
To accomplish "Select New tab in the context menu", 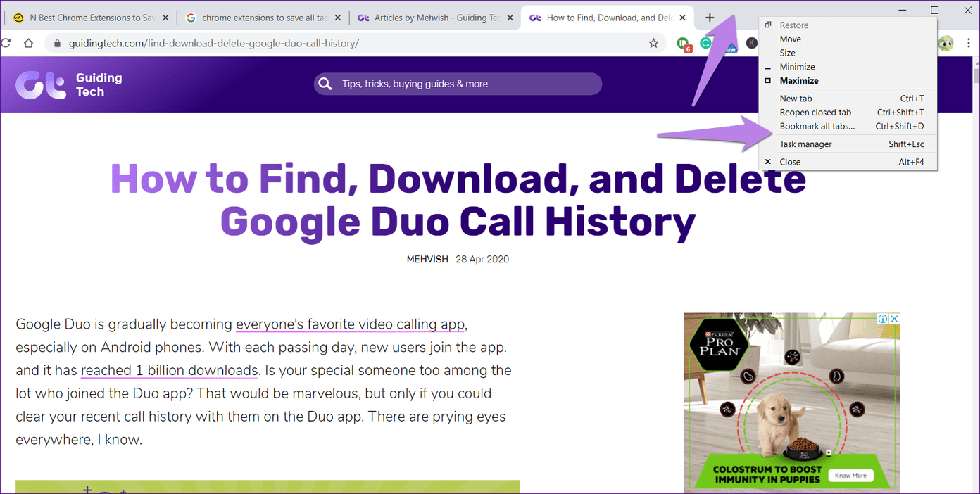I will [848, 99].
